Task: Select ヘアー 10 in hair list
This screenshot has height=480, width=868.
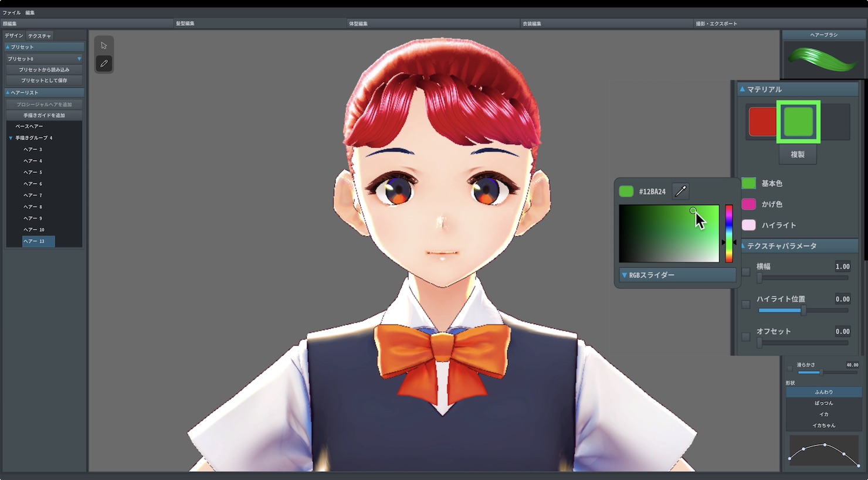Action: [x=34, y=230]
